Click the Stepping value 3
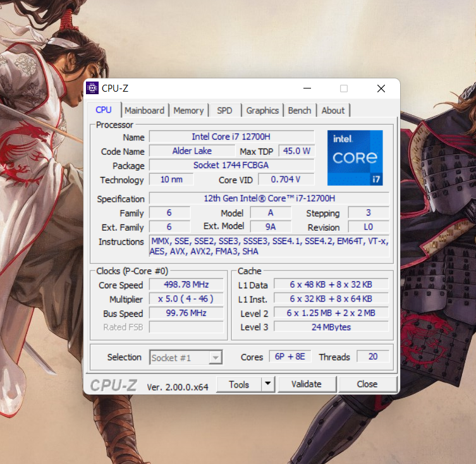This screenshot has width=476, height=464. pos(369,212)
